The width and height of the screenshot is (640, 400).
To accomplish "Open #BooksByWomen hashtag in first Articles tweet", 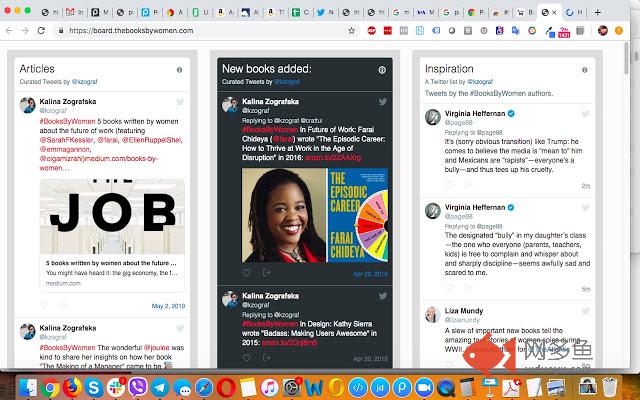I will pyautogui.click(x=67, y=121).
